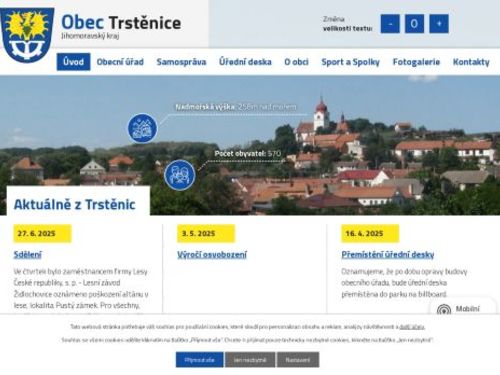Follow the další účely cookie link
Viewport: 500px width, 375px height.
[x=412, y=327]
